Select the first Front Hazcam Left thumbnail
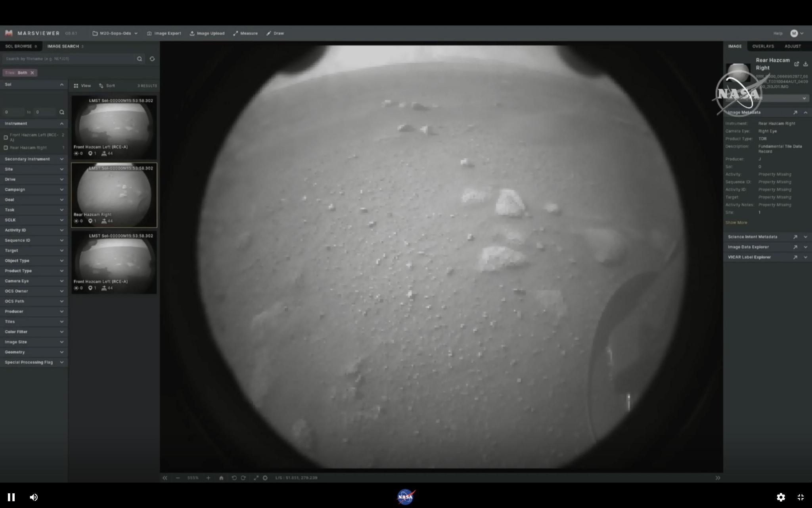 [x=114, y=127]
